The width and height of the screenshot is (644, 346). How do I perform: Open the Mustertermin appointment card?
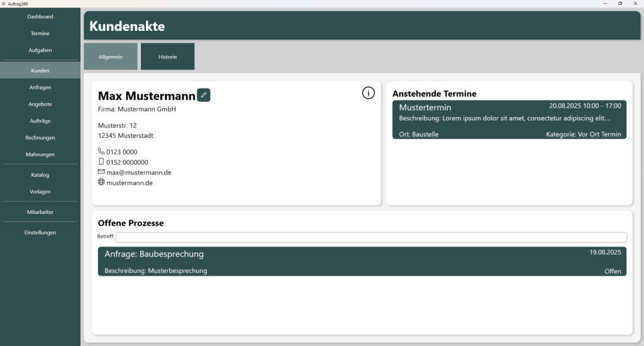509,120
